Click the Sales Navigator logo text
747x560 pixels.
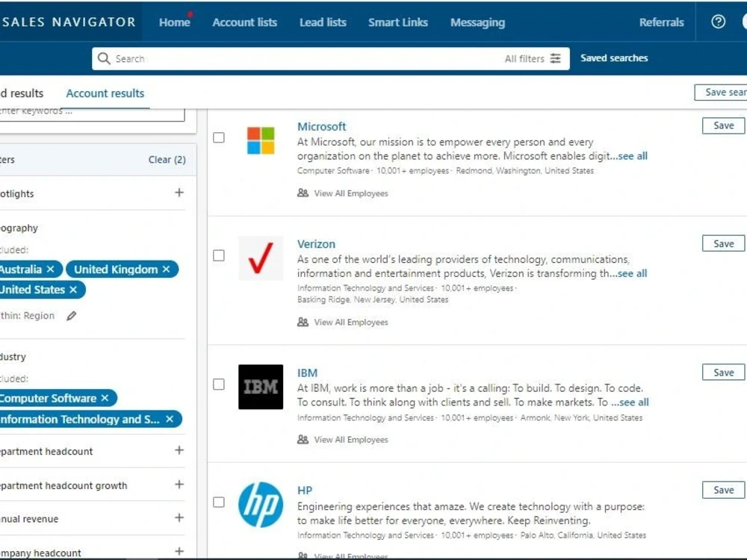pos(69,22)
